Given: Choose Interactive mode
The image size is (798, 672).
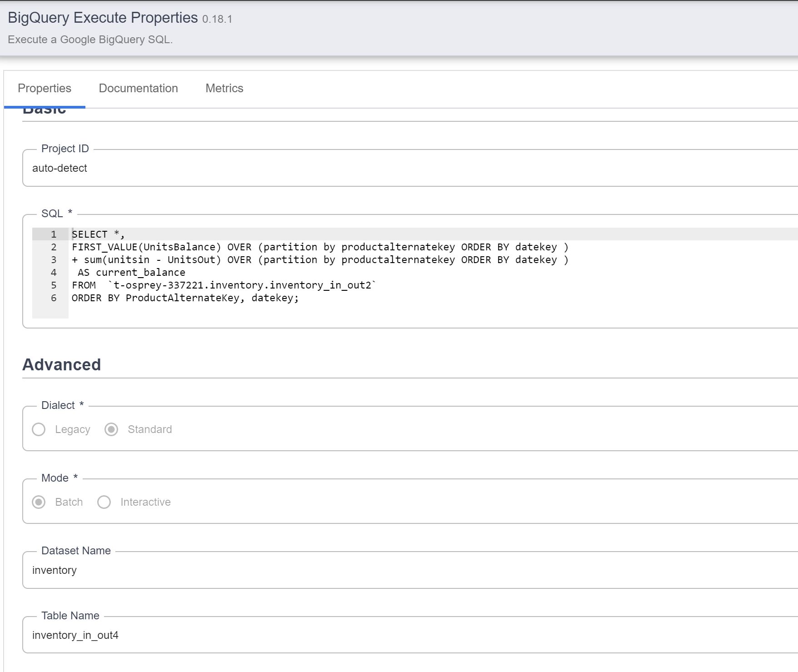Looking at the screenshot, I should click(x=104, y=502).
